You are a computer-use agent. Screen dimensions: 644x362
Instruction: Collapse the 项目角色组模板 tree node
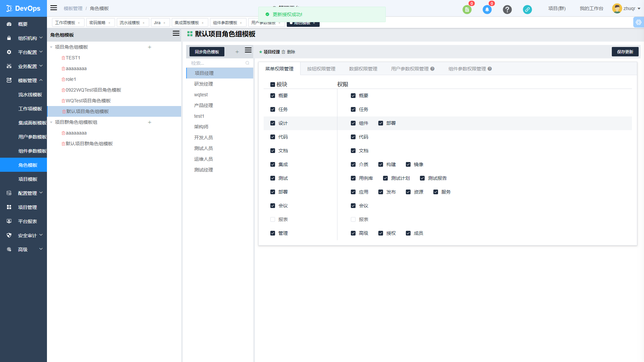pos(51,47)
